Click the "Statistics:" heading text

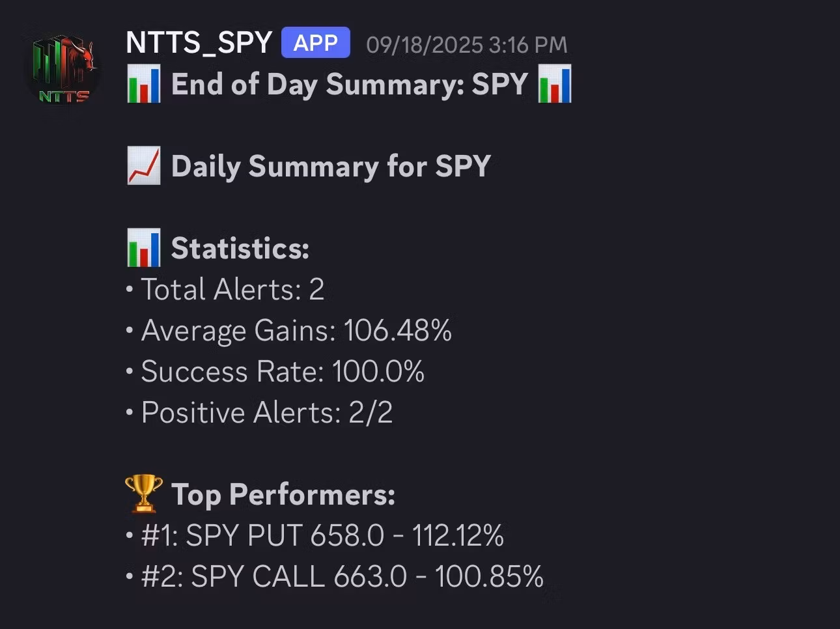tap(240, 248)
